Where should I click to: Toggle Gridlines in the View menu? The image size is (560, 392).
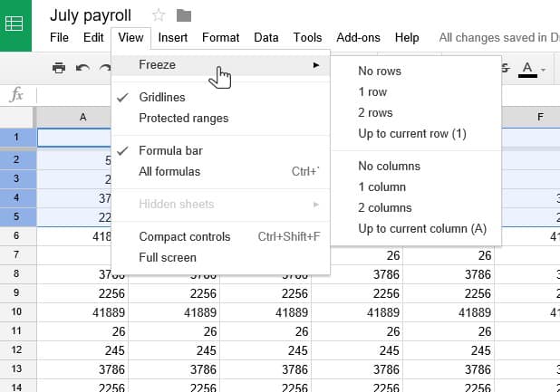[161, 97]
